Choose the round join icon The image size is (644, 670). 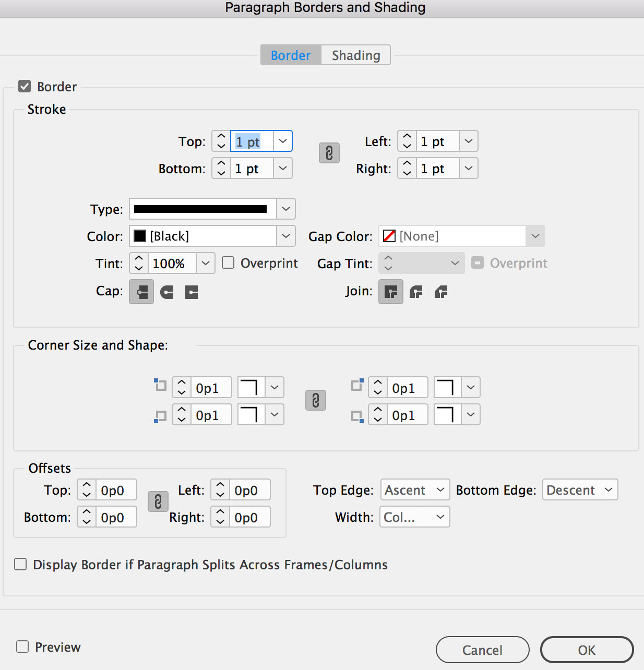pos(416,292)
